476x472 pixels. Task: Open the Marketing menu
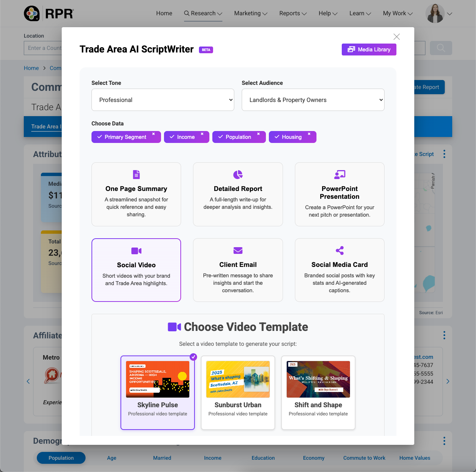pyautogui.click(x=251, y=13)
